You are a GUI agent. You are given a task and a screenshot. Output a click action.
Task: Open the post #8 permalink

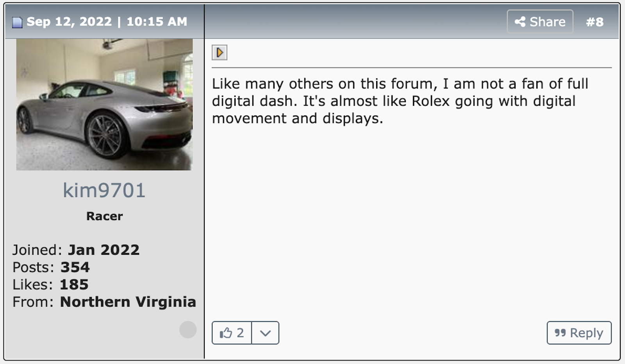pos(595,22)
